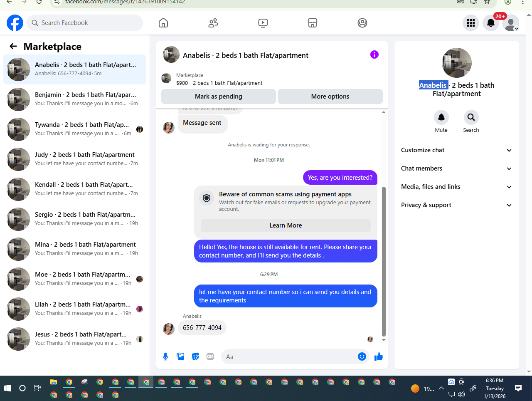
Task: Open Mina conversation in the list
Action: coord(75,249)
